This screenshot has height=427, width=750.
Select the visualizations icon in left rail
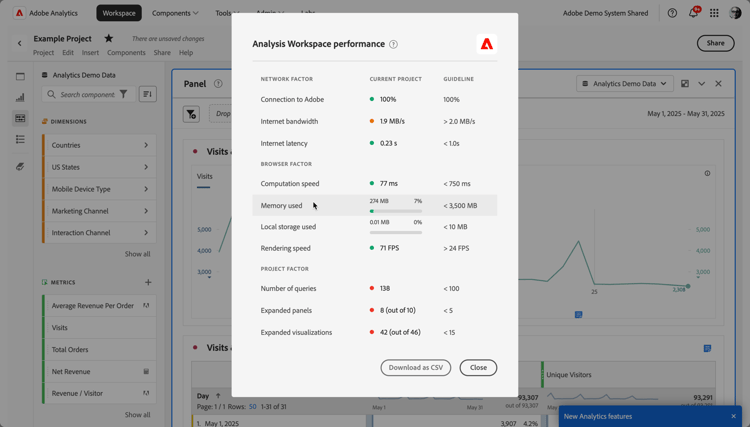pyautogui.click(x=20, y=98)
